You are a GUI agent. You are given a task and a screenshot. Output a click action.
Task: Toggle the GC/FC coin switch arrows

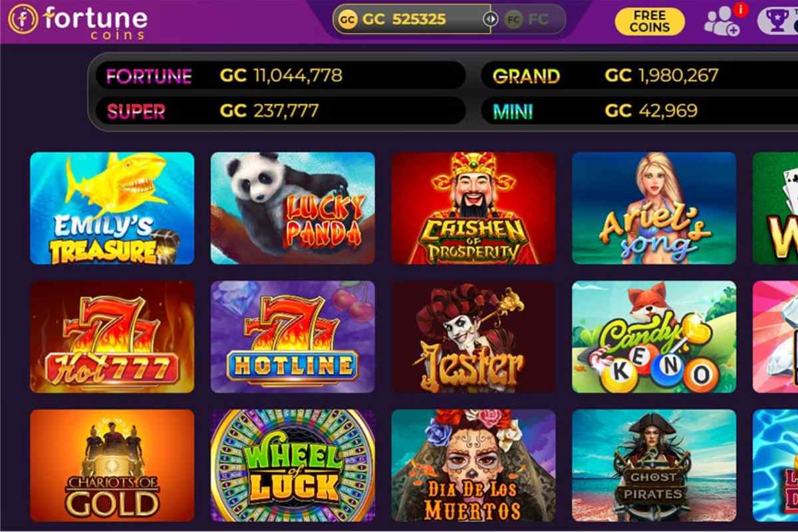pyautogui.click(x=490, y=19)
